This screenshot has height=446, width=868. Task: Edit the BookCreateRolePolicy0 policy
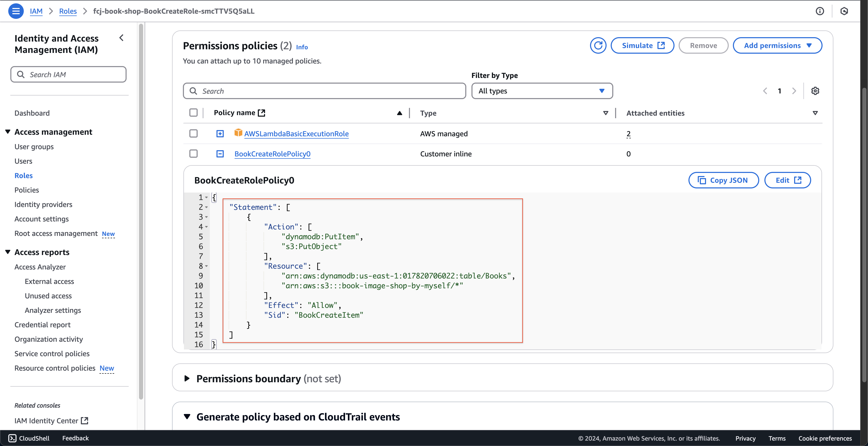click(787, 180)
